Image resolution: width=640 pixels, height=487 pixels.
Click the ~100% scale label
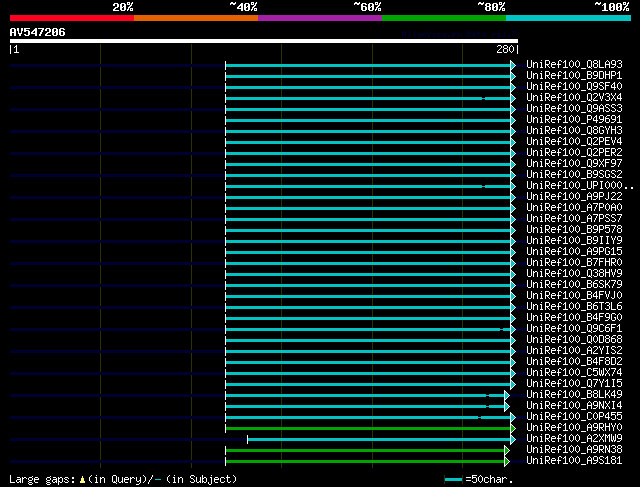(x=612, y=7)
